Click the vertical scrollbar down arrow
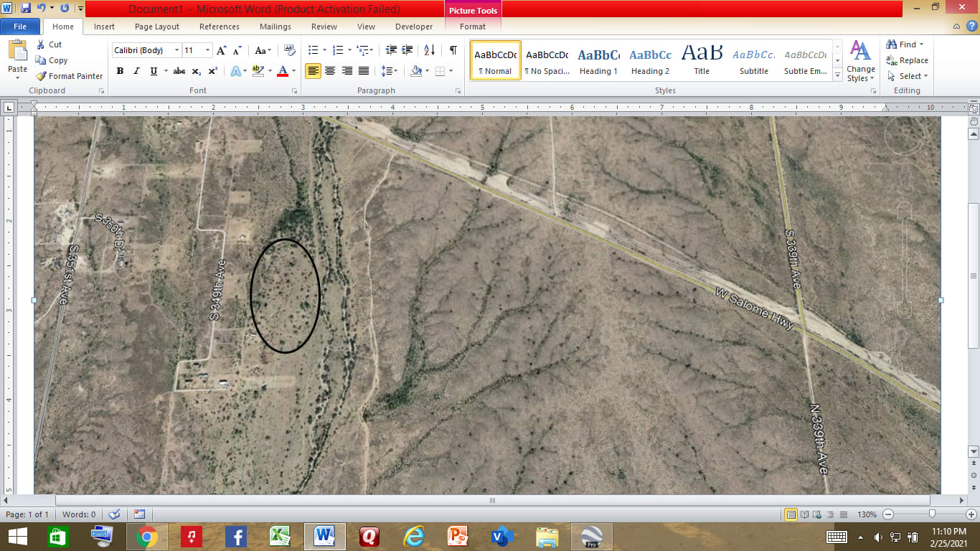Screen dimensions: 980x551 (974, 451)
